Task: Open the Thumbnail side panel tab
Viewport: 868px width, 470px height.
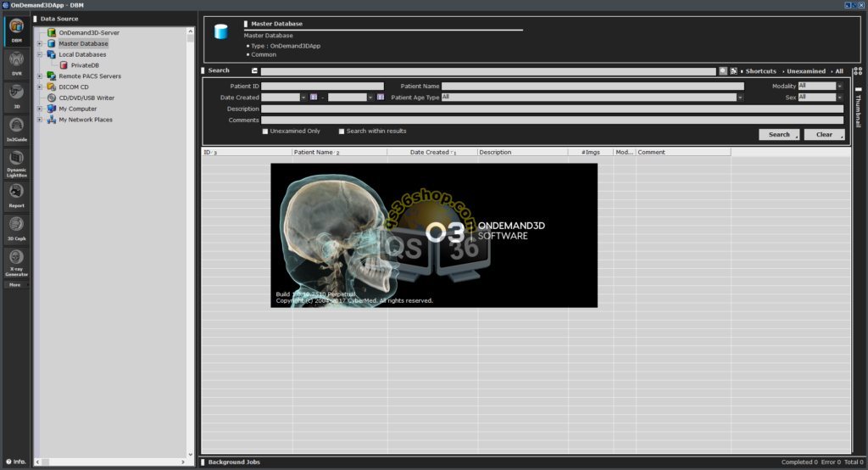Action: (858, 109)
